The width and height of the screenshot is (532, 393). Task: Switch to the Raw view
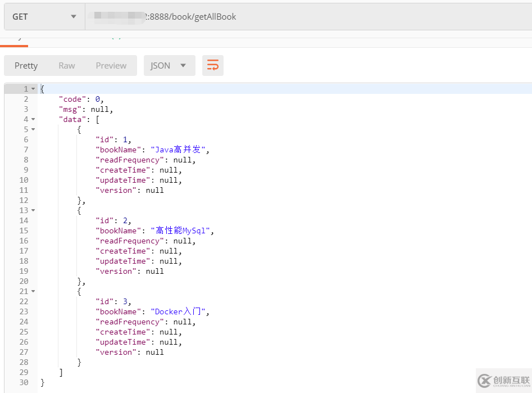[67, 66]
